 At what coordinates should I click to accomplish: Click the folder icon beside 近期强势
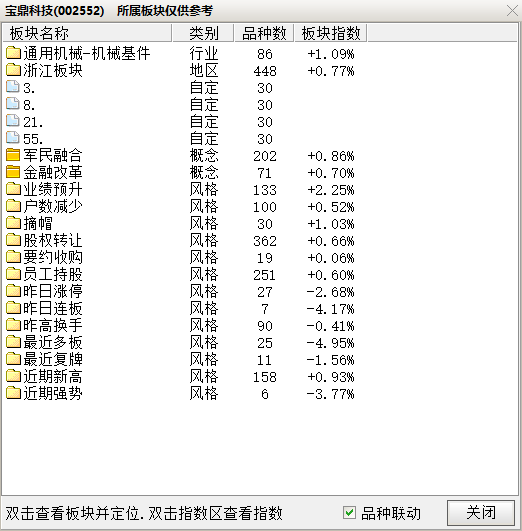[13, 393]
